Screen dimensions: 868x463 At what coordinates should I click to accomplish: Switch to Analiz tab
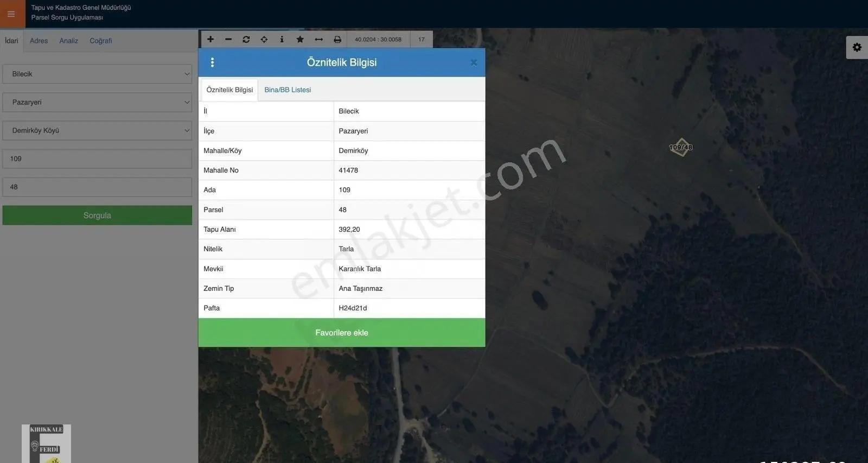(69, 41)
